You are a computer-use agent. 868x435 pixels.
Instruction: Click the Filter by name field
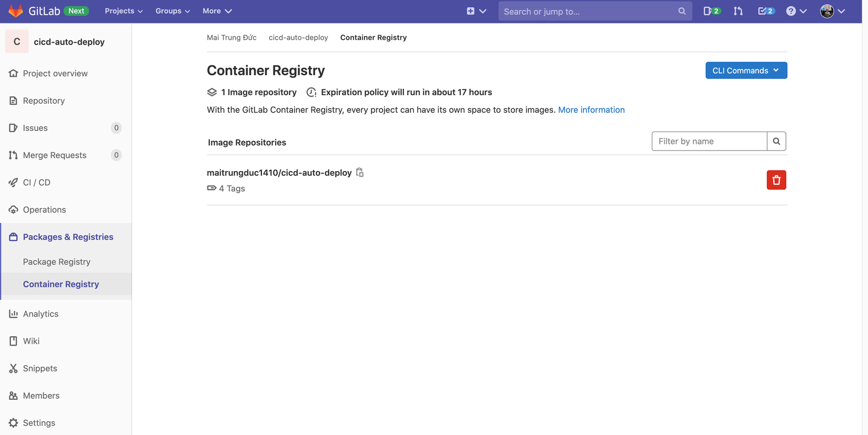tap(709, 141)
